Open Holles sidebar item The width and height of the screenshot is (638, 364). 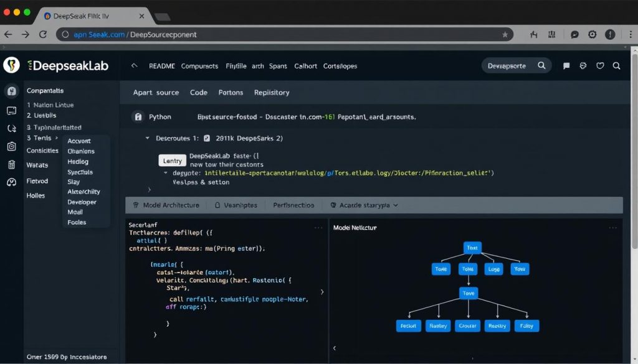point(36,196)
